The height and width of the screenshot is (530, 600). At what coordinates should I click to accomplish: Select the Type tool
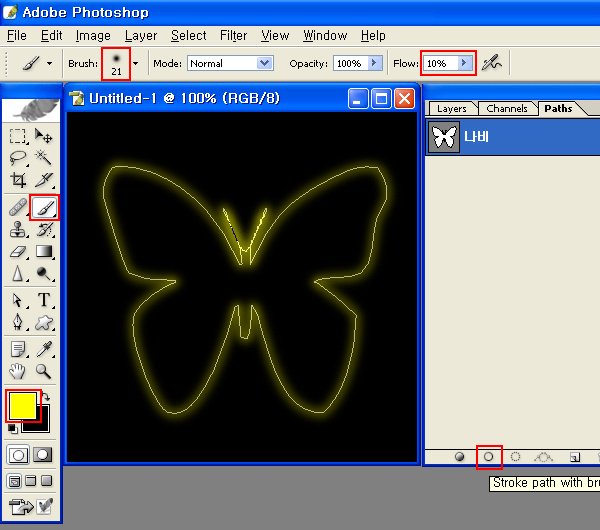(44, 300)
